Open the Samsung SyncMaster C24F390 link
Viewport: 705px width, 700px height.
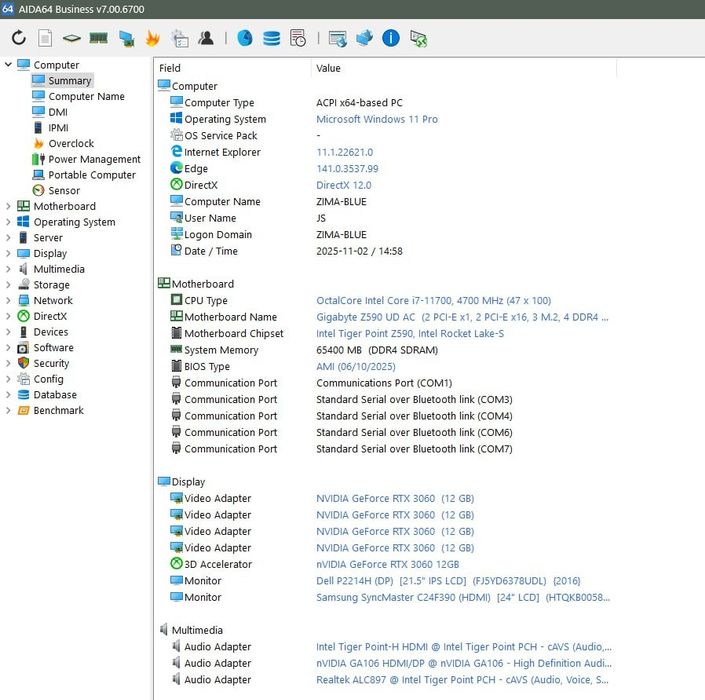(x=463, y=597)
